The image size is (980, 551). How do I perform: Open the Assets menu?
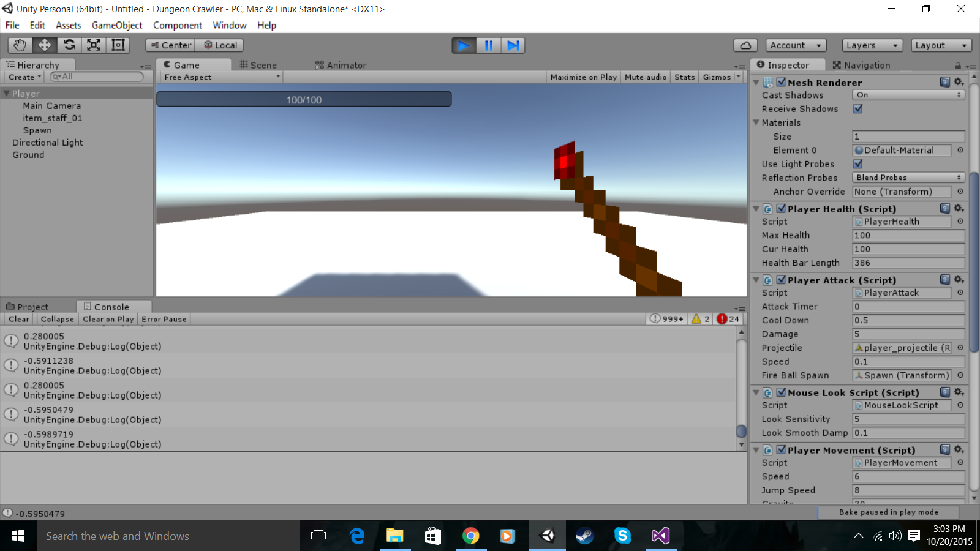pyautogui.click(x=69, y=25)
